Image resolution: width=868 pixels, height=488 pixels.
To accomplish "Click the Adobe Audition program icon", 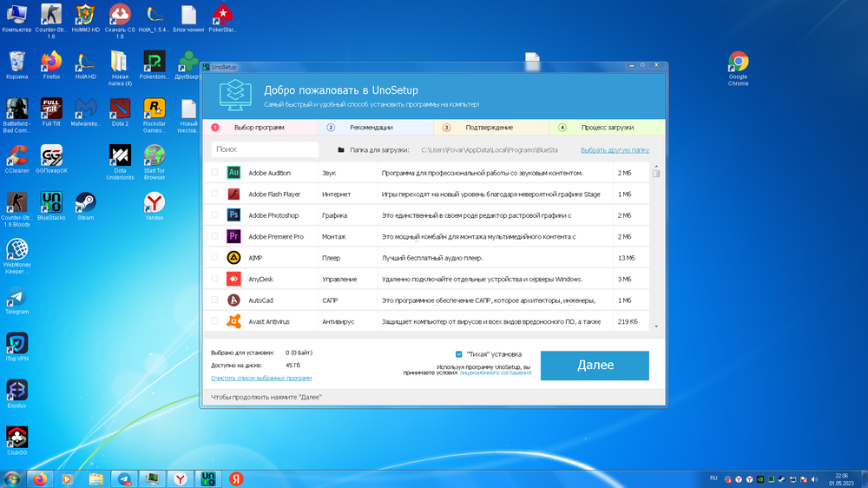I will (233, 173).
